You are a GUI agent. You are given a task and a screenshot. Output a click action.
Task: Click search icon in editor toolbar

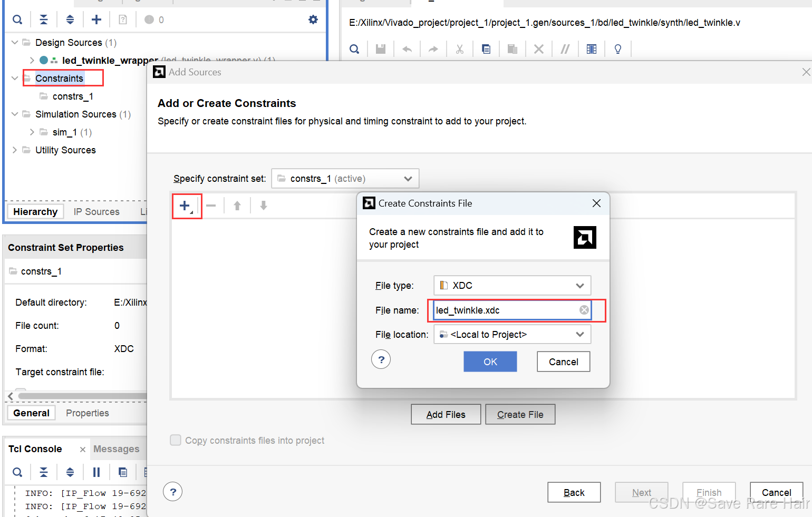pyautogui.click(x=354, y=49)
